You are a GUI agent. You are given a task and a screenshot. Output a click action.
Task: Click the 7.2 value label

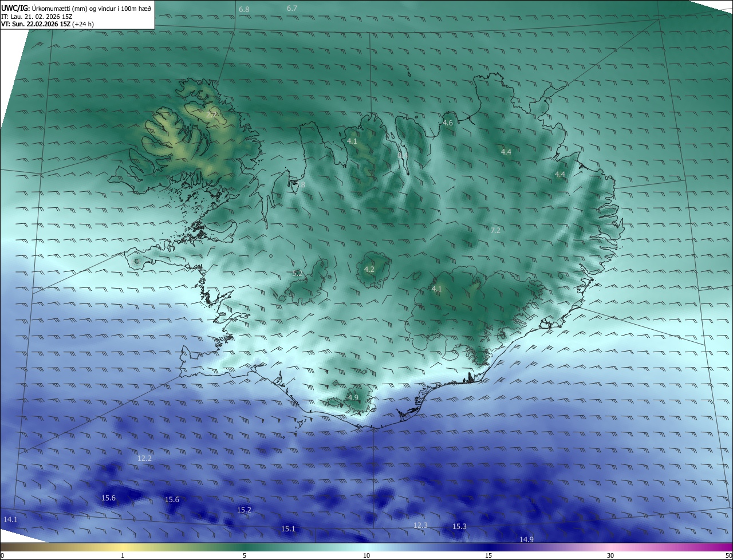(x=496, y=230)
